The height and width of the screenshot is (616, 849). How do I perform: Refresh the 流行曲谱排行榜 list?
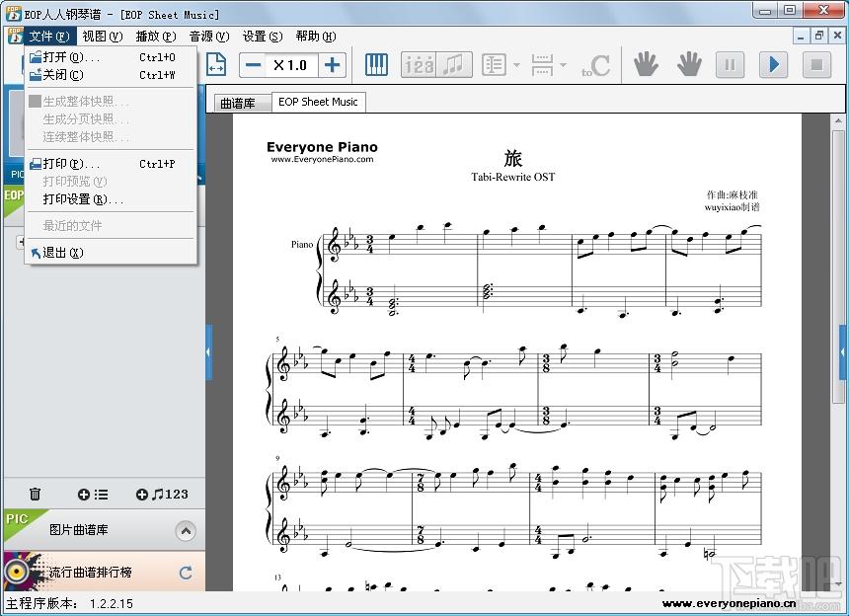pyautogui.click(x=186, y=573)
